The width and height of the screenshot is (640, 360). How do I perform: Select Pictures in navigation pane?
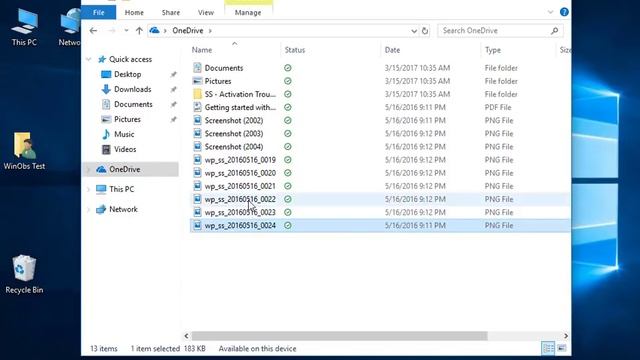click(x=127, y=119)
